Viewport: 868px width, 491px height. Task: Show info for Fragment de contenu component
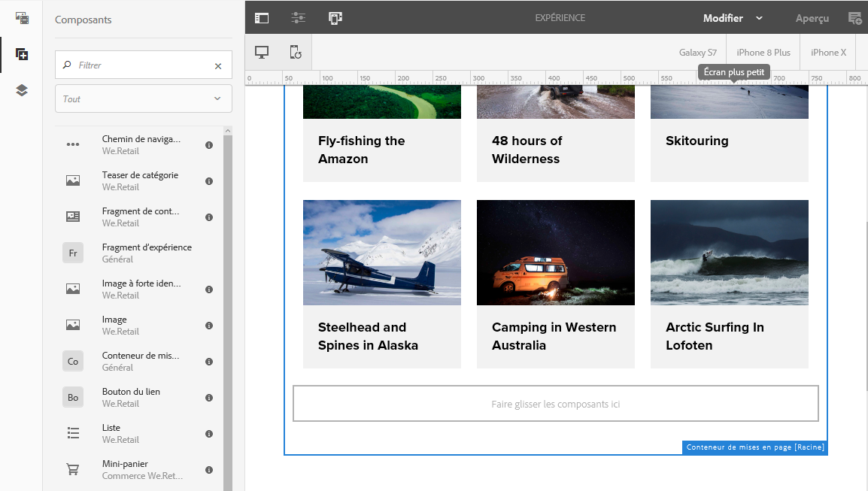point(209,217)
